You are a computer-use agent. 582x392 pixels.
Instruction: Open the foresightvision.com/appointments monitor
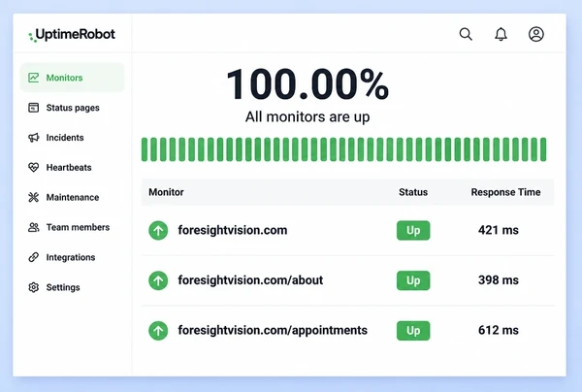pos(273,330)
